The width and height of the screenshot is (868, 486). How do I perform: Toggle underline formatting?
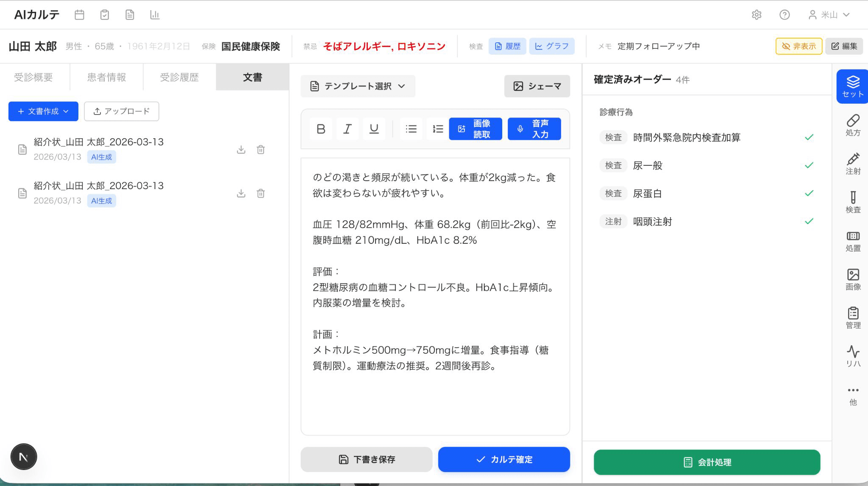(x=374, y=129)
